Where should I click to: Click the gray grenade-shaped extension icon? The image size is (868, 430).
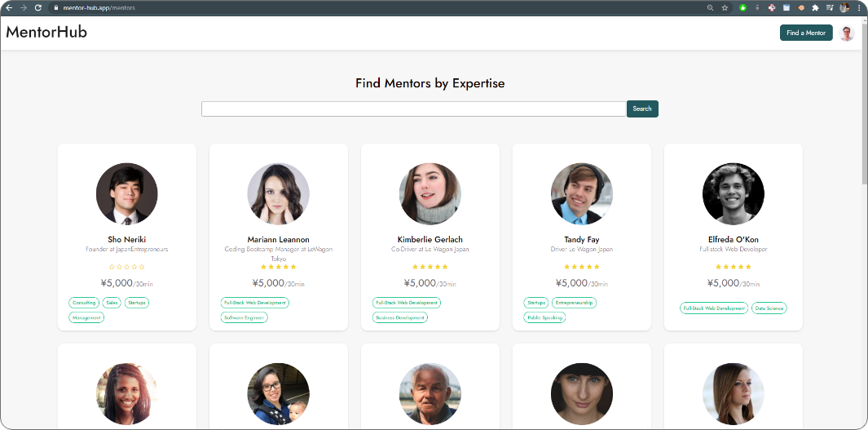point(757,8)
